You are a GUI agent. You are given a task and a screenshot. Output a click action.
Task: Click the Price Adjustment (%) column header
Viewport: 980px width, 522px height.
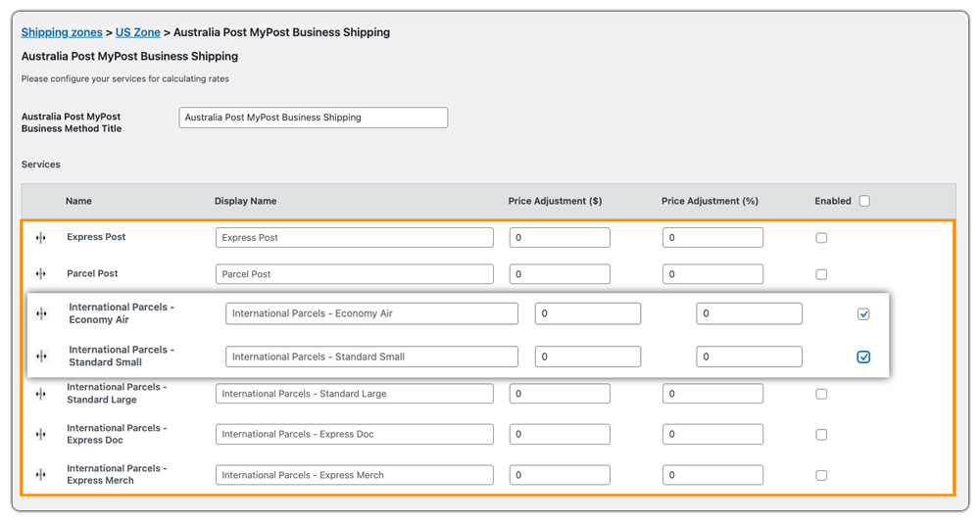(x=710, y=201)
